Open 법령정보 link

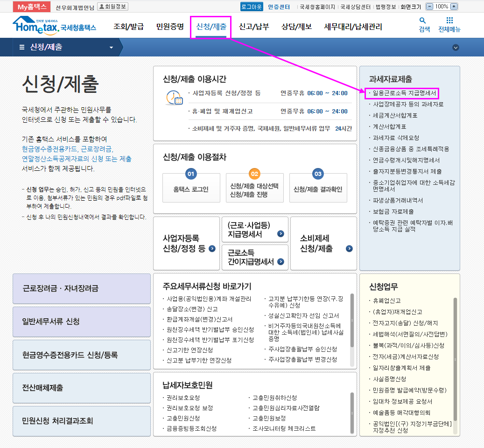[386, 7]
